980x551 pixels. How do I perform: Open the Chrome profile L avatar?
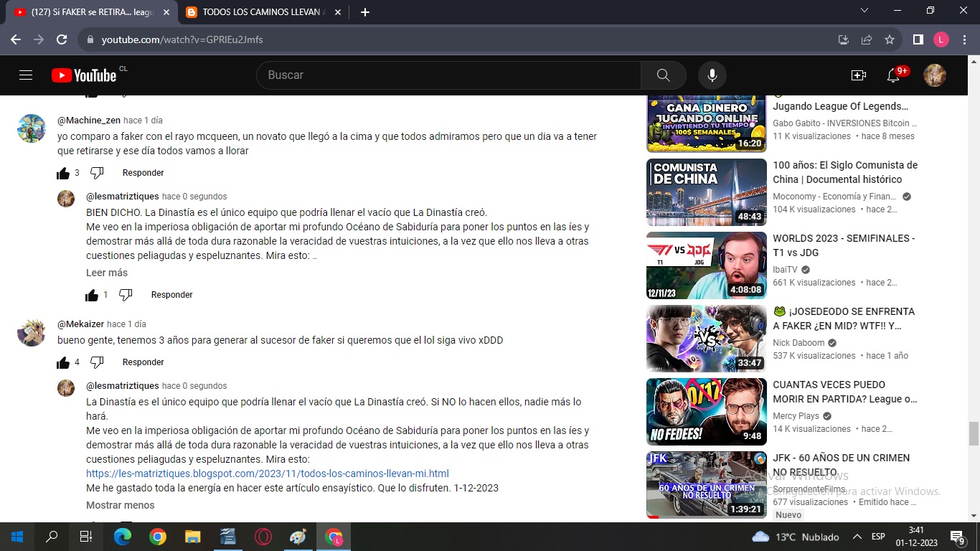(x=941, y=39)
